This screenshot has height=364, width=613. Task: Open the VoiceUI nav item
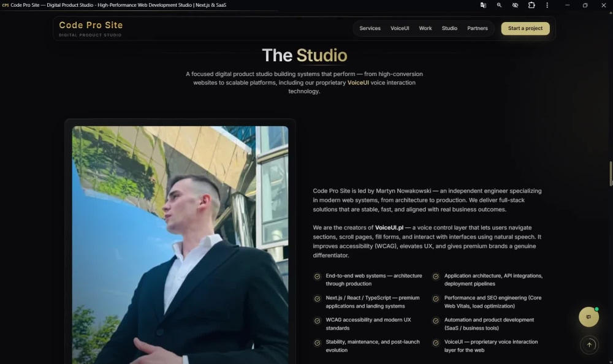pos(400,28)
